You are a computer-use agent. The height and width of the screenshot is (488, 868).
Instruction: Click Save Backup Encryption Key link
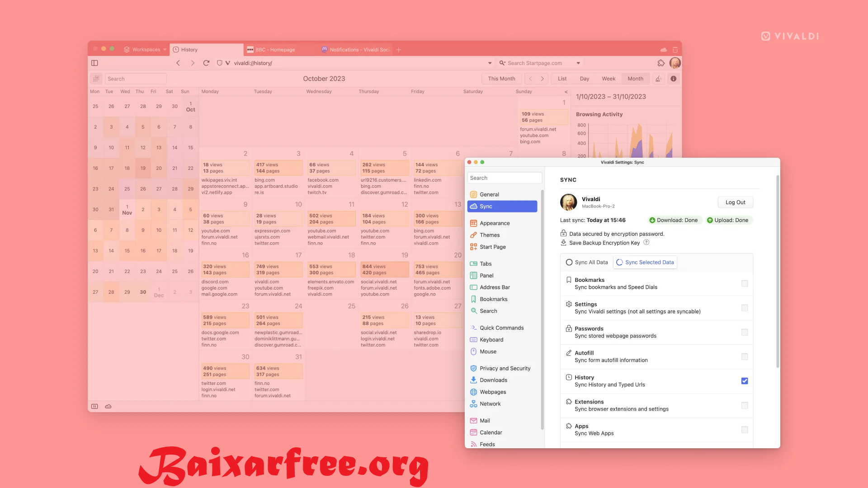click(604, 243)
